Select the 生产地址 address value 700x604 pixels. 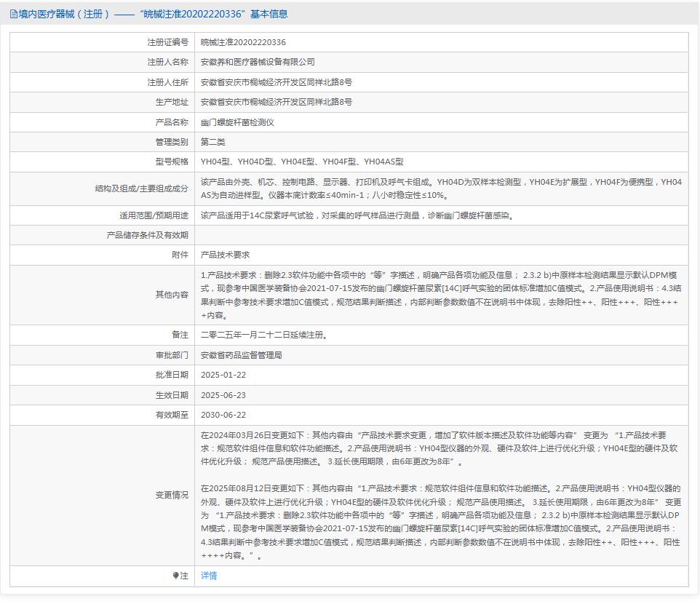[x=277, y=102]
